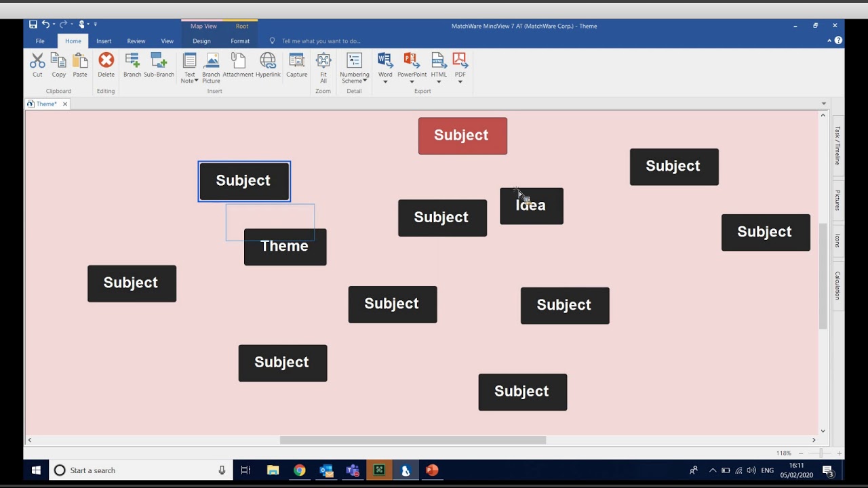Copy the selected branch
The height and width of the screenshot is (488, 868).
[x=59, y=66]
